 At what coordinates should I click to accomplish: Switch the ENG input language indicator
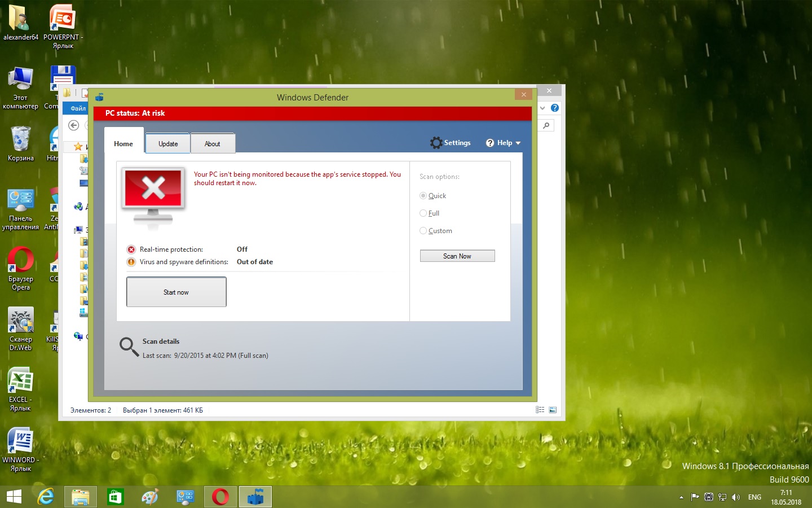point(754,497)
